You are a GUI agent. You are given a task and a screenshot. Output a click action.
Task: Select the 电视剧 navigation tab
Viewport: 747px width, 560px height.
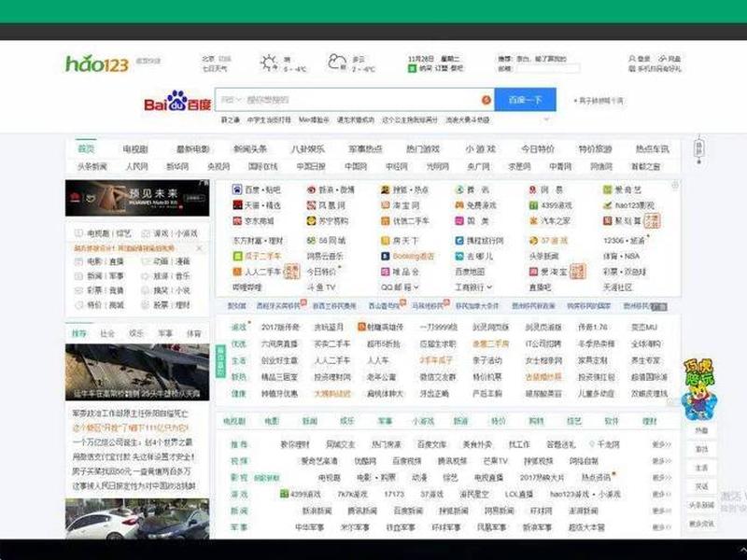[x=135, y=149]
